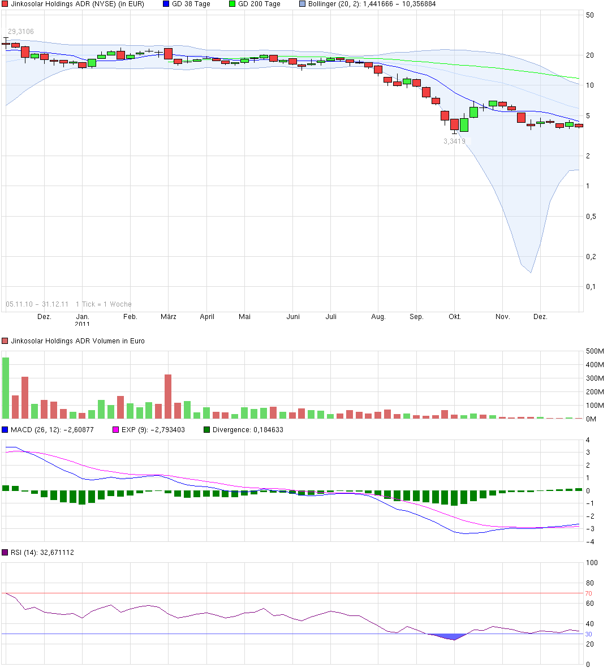Select the Jan. 2011 axis label

pos(82,320)
